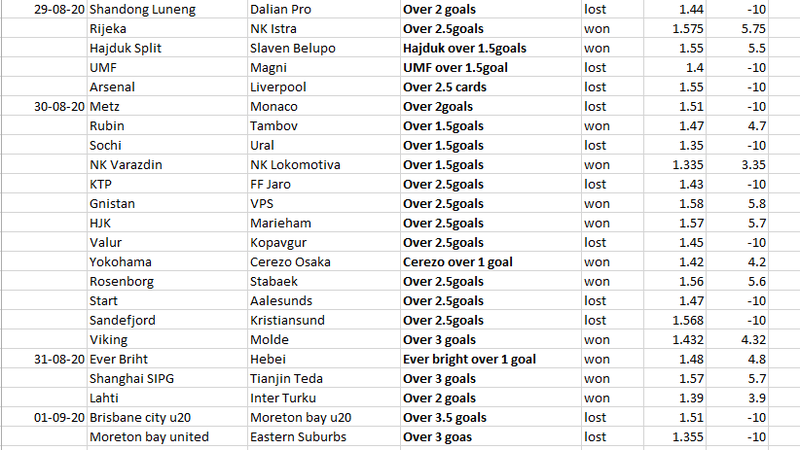Click the Monaco cell
This screenshot has width=800, height=450.
coord(323,106)
